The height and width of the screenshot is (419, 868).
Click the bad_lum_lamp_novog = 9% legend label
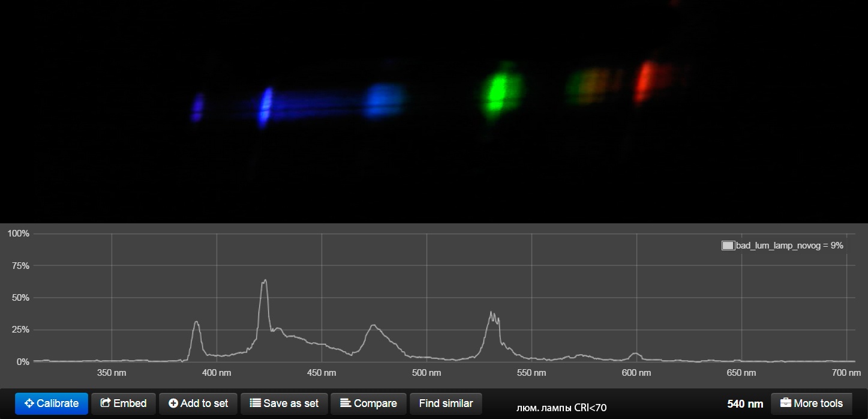789,246
